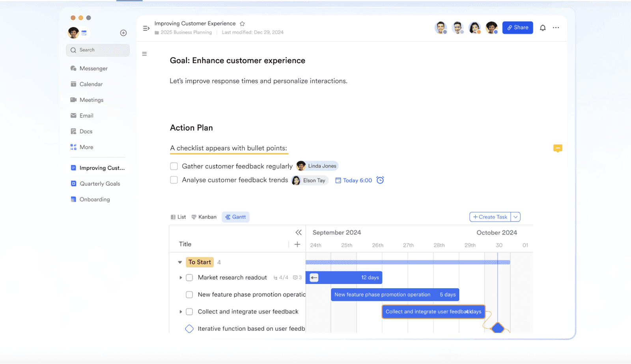Click the Search field in the sidebar

tap(97, 50)
